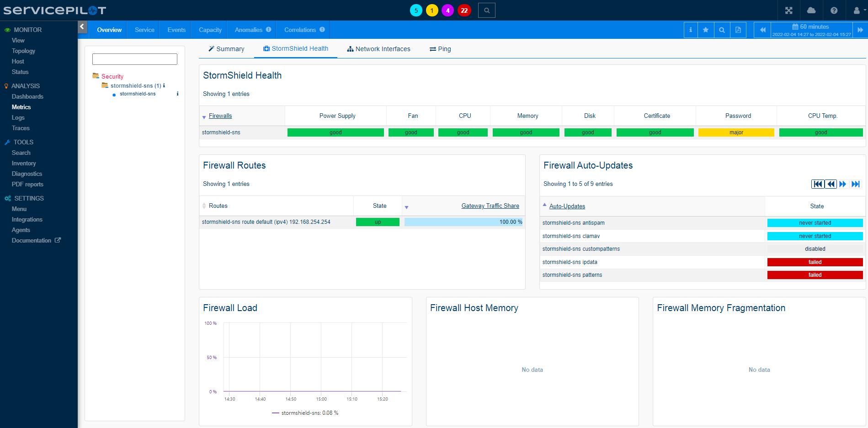Open help via the question mark icon
This screenshot has height=428, width=868.
834,11
